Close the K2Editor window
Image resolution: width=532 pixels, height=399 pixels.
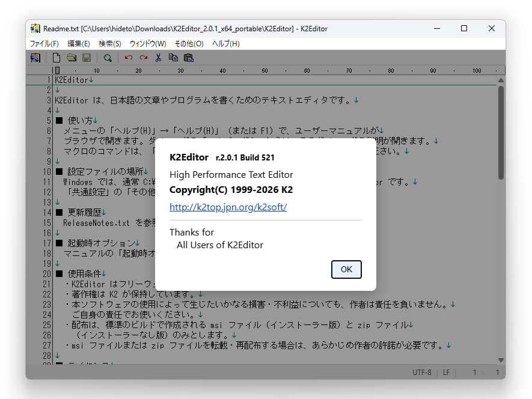tap(492, 28)
